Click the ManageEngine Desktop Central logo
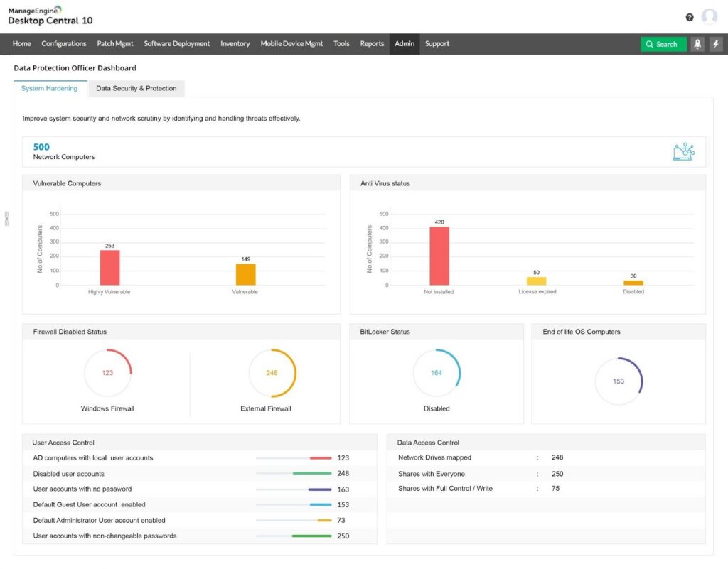The image size is (728, 569). point(50,16)
